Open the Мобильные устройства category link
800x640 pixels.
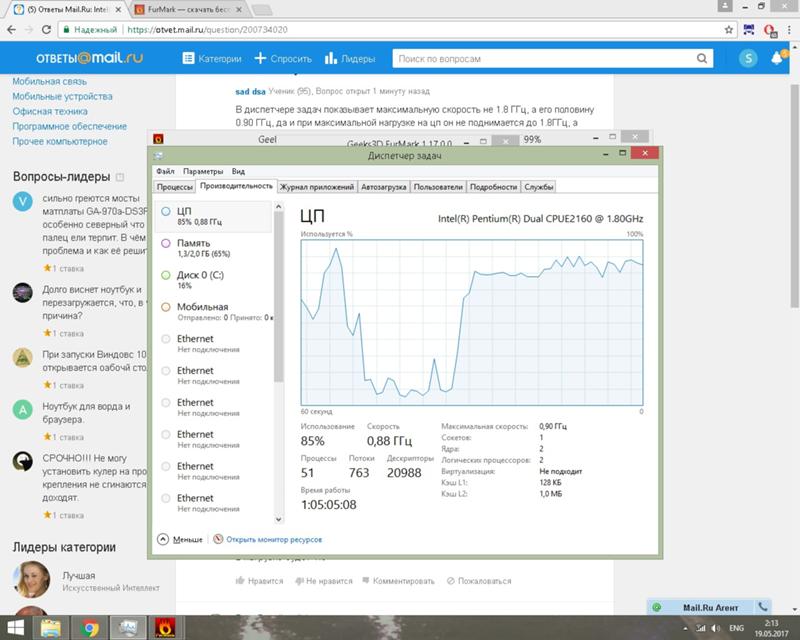pyautogui.click(x=62, y=96)
